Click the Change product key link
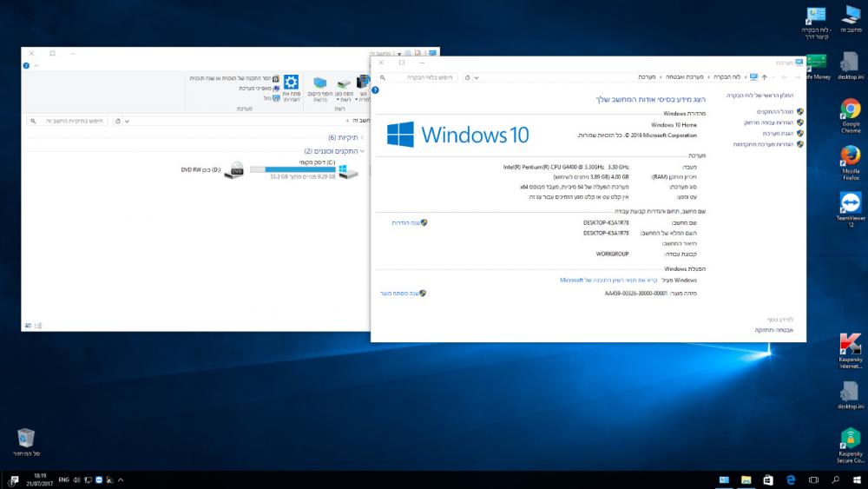The height and width of the screenshot is (489, 868). coord(400,294)
